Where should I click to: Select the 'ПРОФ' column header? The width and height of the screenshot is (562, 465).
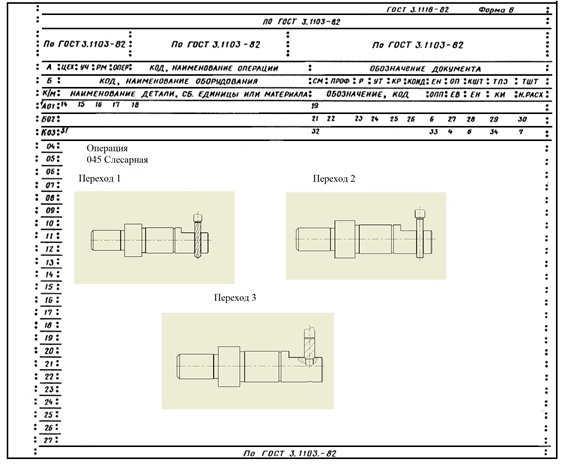point(340,81)
